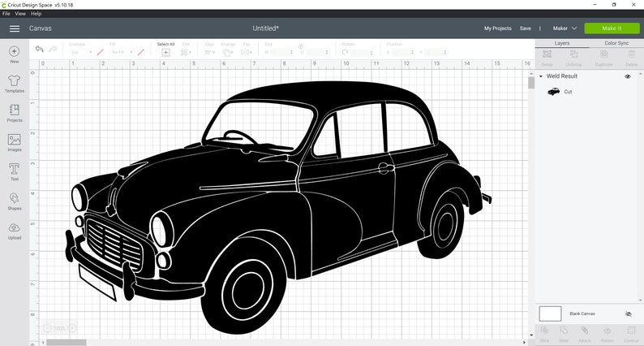Click the Width size input field
This screenshot has height=346, width=644.
[281, 52]
